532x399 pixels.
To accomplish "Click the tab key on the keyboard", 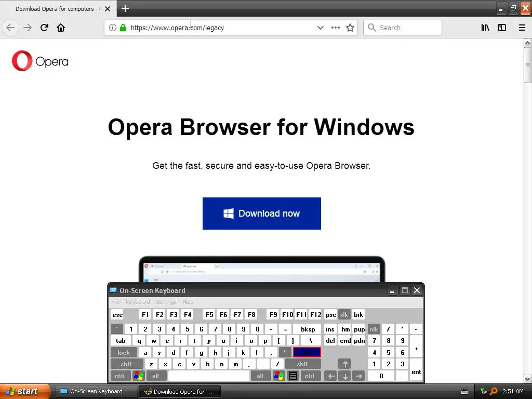I will 121,341.
